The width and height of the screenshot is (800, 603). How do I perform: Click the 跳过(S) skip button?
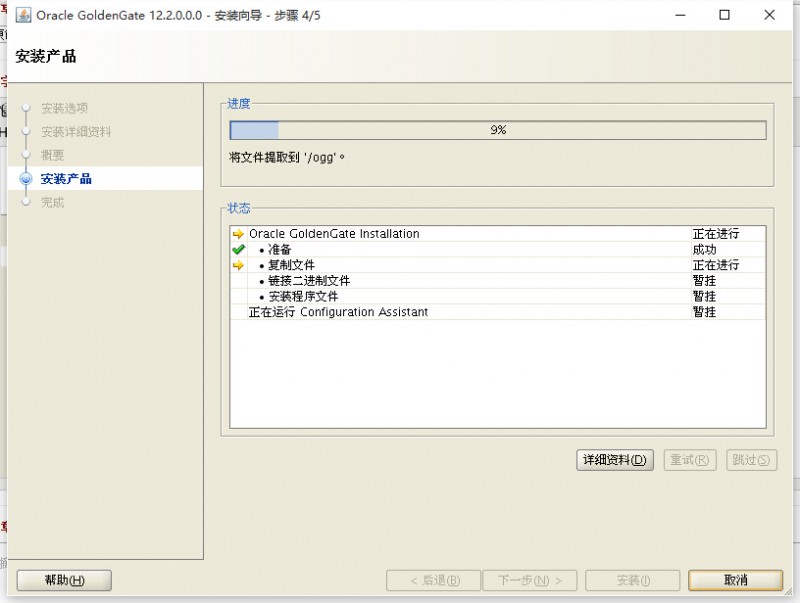pyautogui.click(x=751, y=460)
